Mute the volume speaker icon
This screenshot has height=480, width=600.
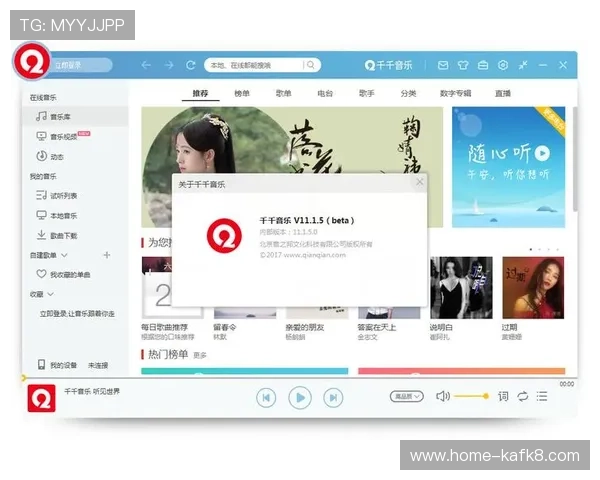click(x=443, y=396)
